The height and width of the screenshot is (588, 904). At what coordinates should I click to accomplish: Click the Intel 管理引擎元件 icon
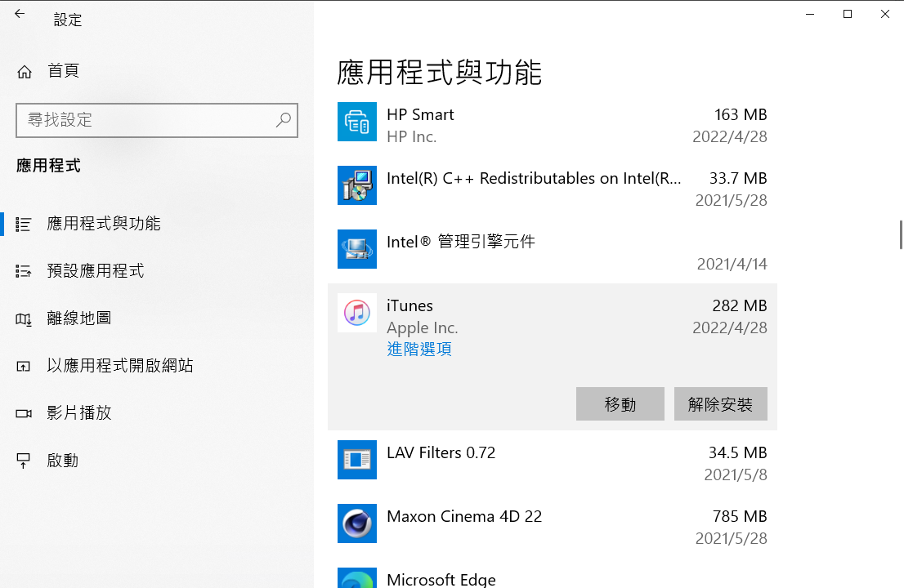tap(357, 249)
